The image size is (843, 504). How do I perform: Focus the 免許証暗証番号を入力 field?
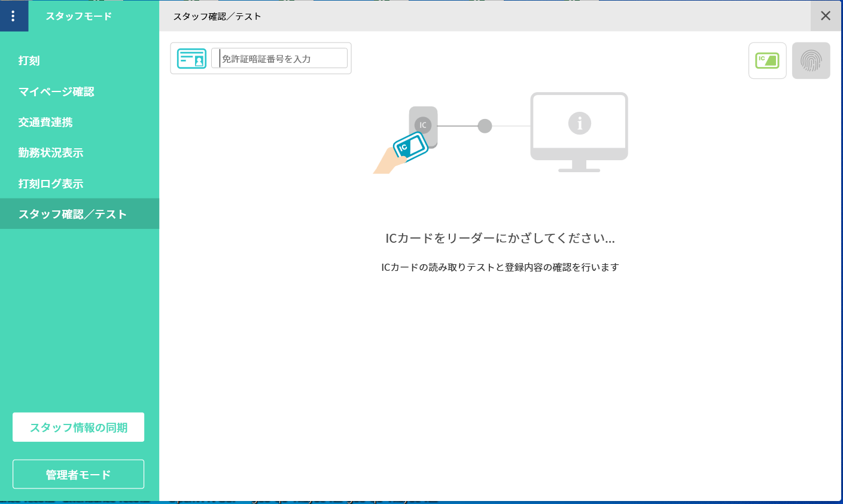pos(279,59)
